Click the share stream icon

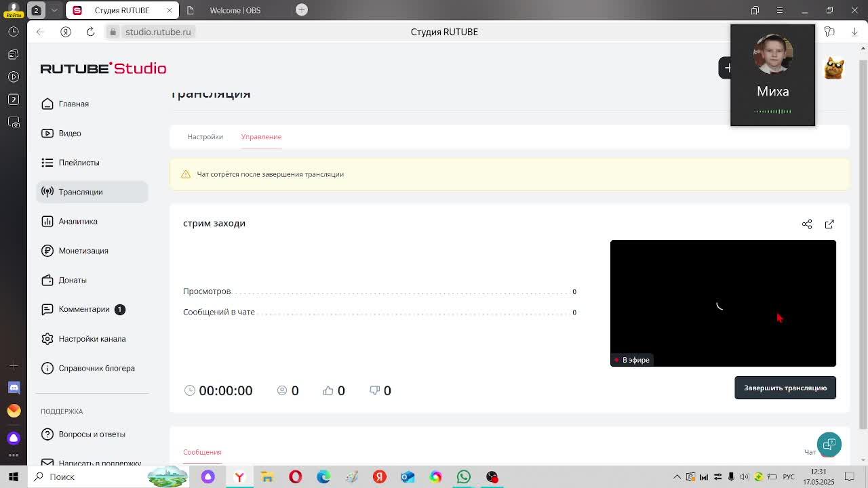[x=807, y=224]
